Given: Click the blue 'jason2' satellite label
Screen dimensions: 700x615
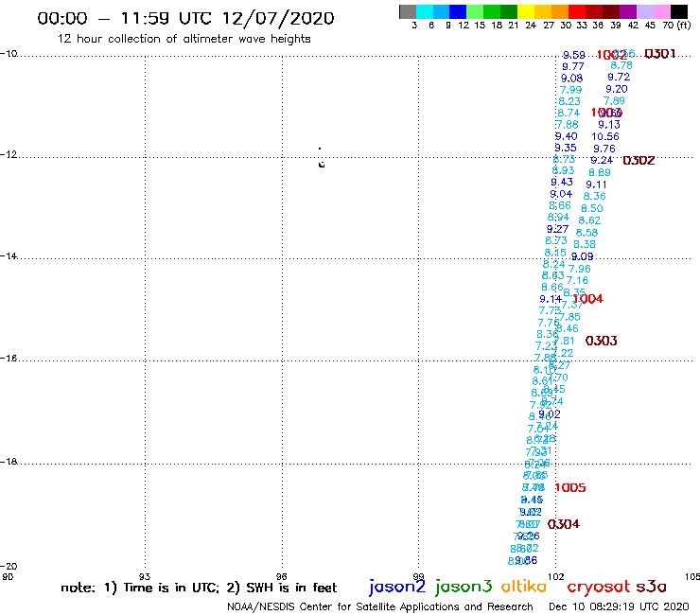Looking at the screenshot, I should point(397,587).
